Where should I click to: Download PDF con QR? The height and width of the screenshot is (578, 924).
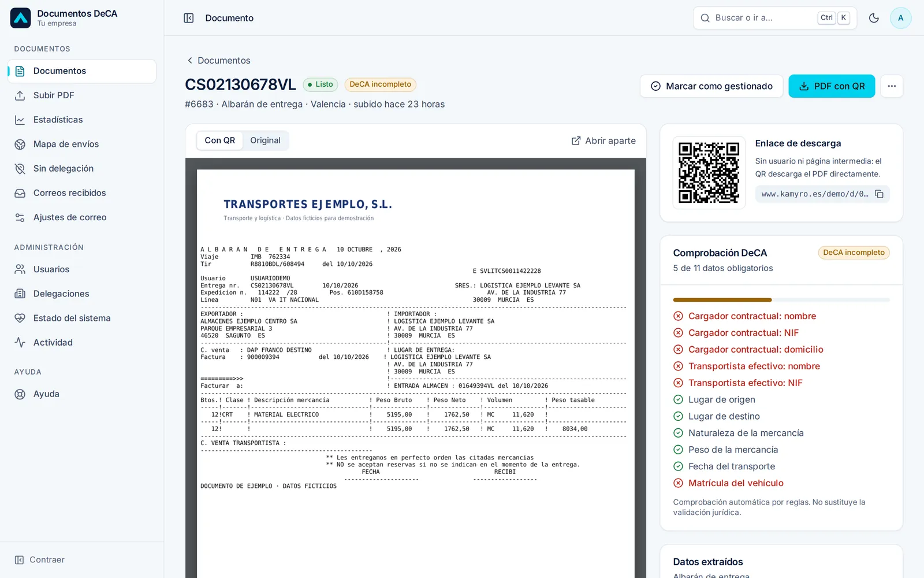pos(832,86)
